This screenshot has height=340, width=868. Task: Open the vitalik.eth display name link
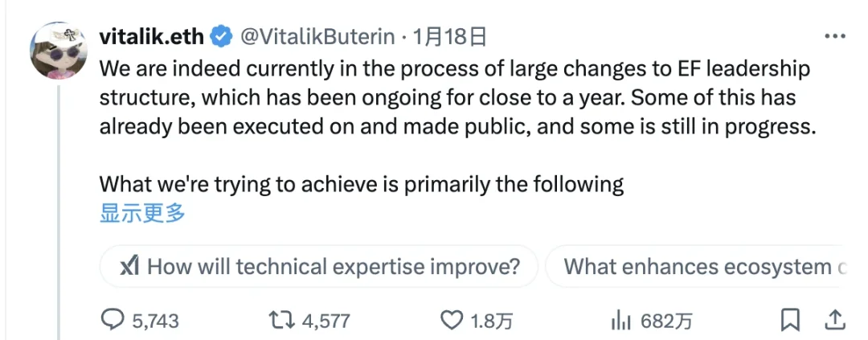point(152,37)
